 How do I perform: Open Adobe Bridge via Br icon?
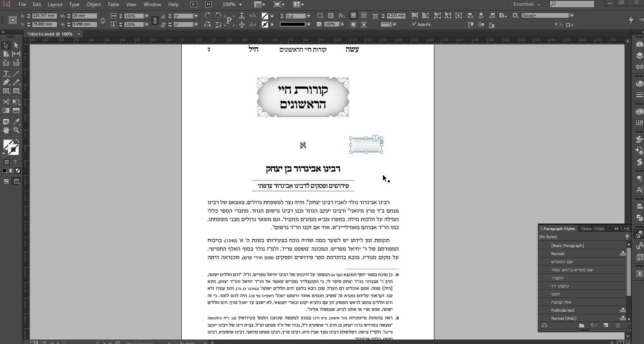point(194,4)
